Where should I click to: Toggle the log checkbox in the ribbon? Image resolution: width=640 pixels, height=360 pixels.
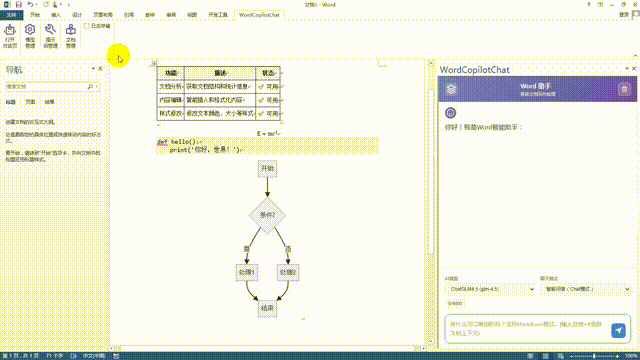point(87,26)
